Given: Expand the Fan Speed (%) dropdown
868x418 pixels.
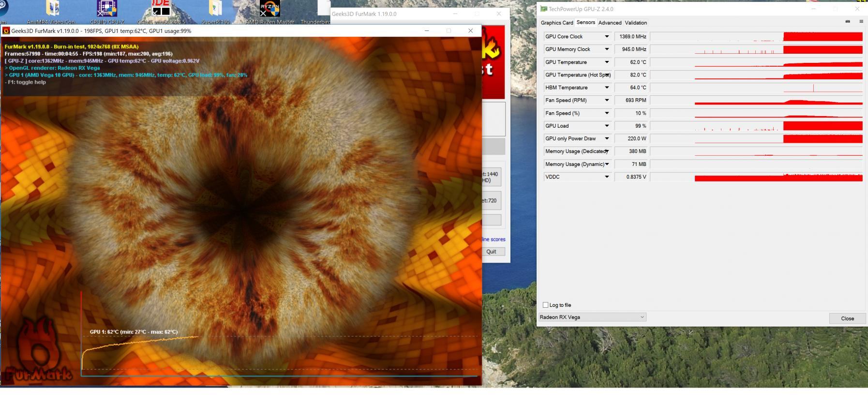Looking at the screenshot, I should pyautogui.click(x=607, y=113).
